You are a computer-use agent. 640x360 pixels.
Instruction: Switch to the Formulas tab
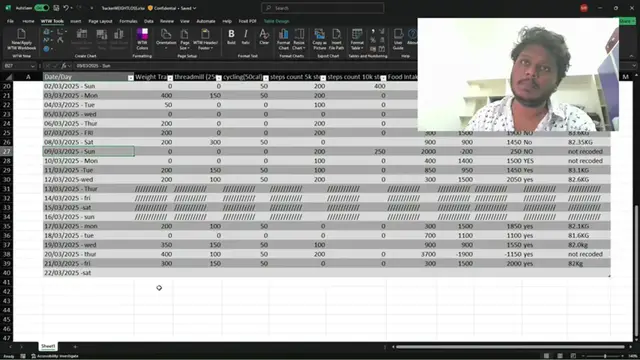[x=128, y=21]
